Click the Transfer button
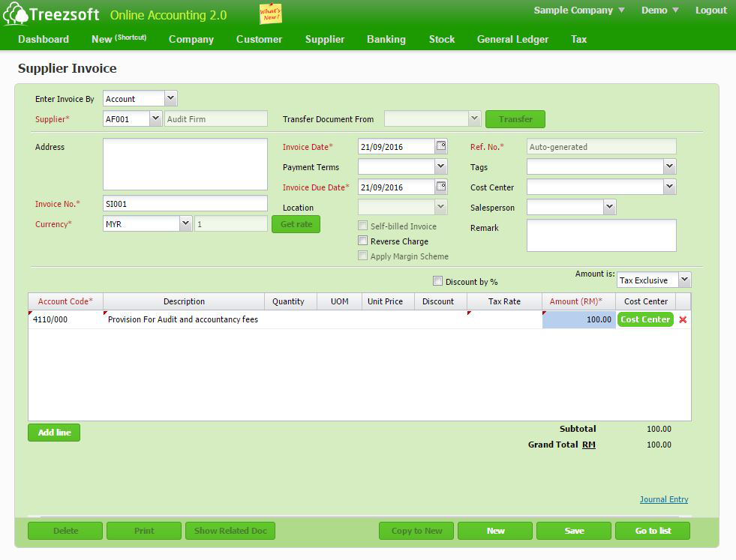 pyautogui.click(x=515, y=119)
